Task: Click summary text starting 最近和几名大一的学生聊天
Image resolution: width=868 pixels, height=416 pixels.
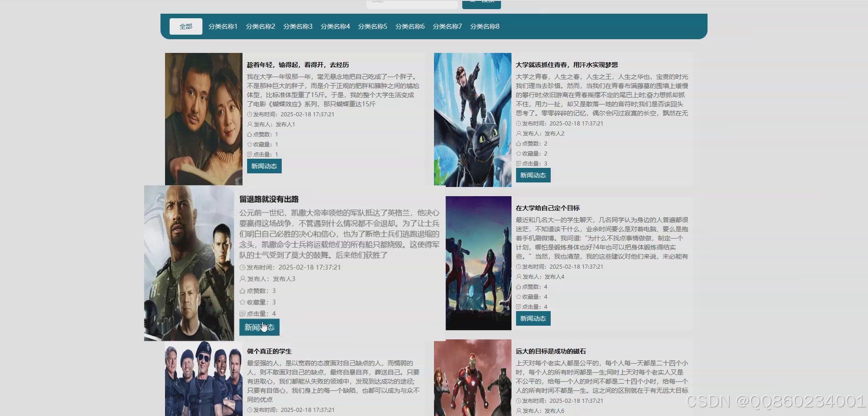Action: [x=602, y=238]
